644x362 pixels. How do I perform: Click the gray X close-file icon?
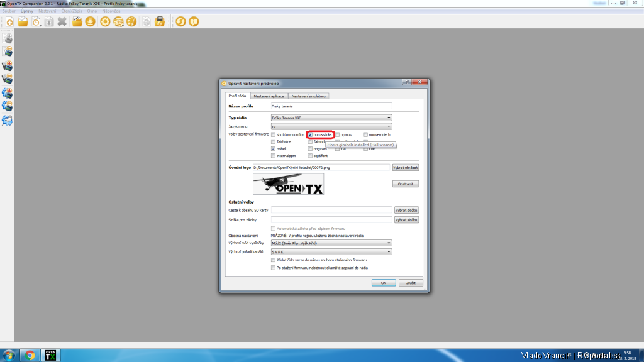[62, 22]
